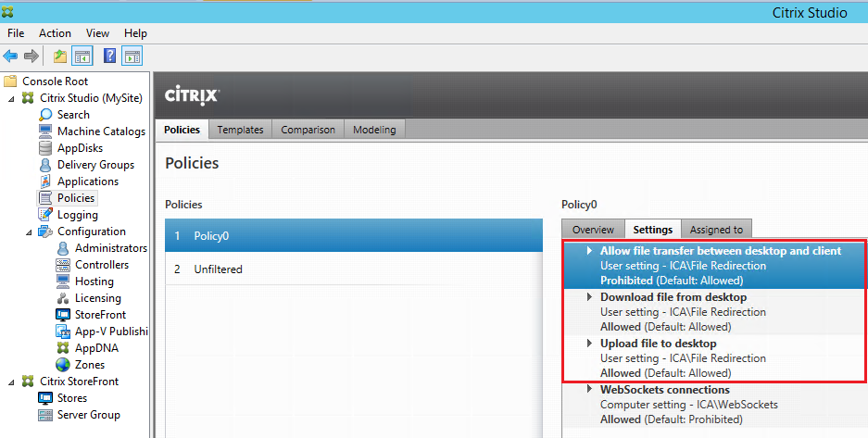The image size is (868, 438).
Task: Click the Machine Catalogs icon
Action: 45,131
